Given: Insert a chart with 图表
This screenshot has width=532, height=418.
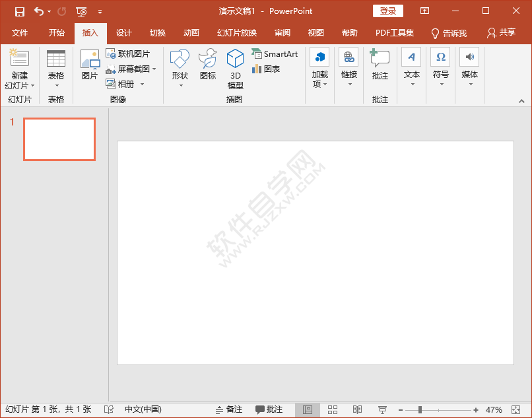Looking at the screenshot, I should point(267,68).
